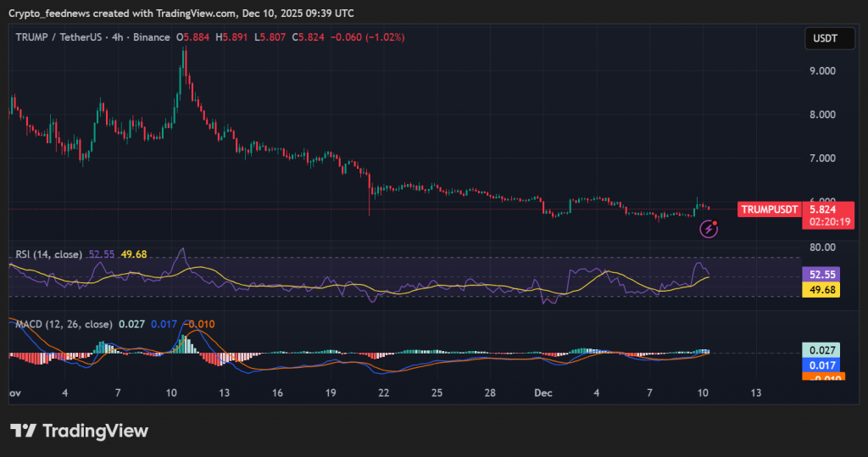Click the purple 52.55 RSI axis label

(x=824, y=275)
